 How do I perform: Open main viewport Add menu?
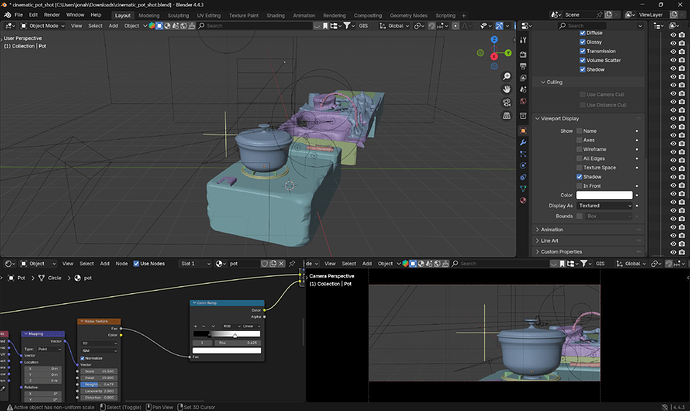[x=113, y=26]
